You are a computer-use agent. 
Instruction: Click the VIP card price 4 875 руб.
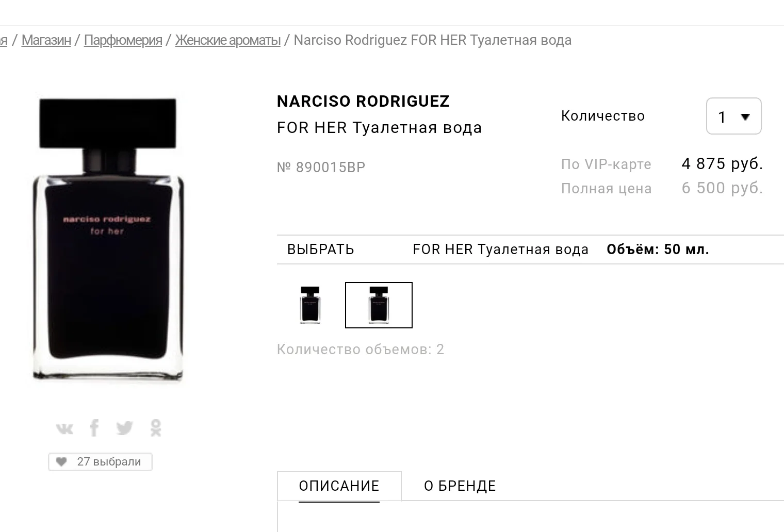click(722, 164)
